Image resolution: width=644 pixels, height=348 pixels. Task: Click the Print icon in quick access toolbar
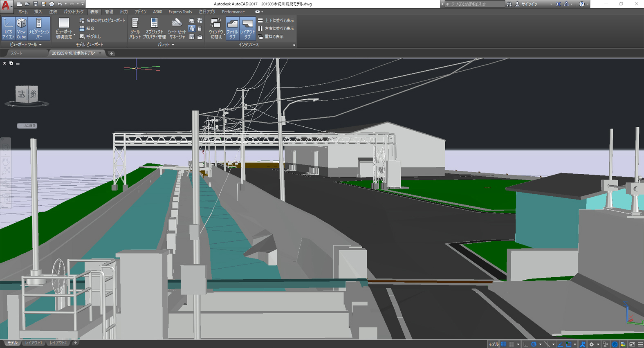[52, 4]
